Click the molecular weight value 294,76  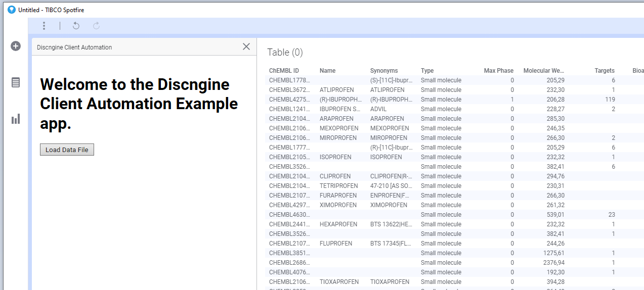[x=555, y=176]
